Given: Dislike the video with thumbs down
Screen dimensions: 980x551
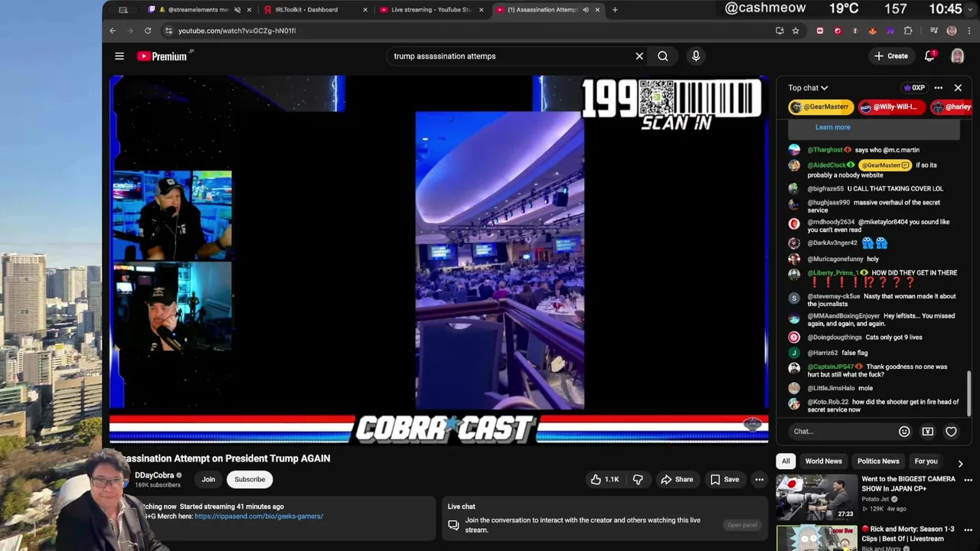Looking at the screenshot, I should pos(638,480).
